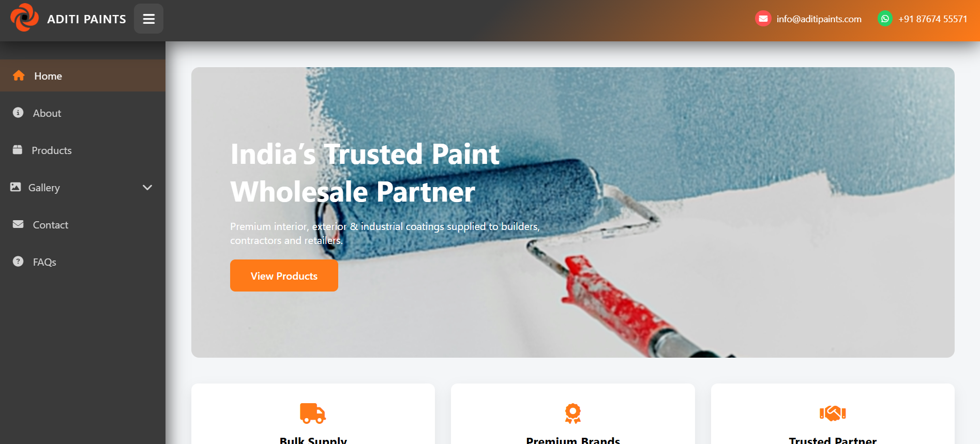
Task: Go to the Contact page
Action: coord(83,225)
